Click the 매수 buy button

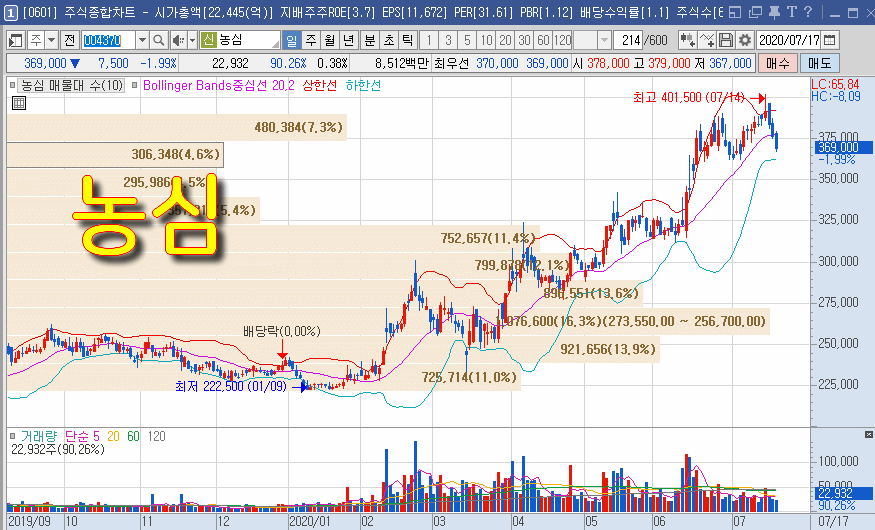pyautogui.click(x=777, y=63)
